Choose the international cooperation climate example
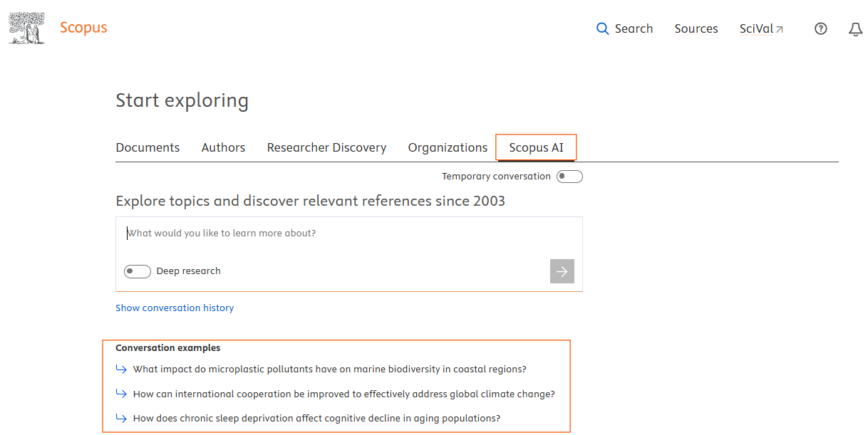Viewport: 868px width, 435px height. point(343,394)
